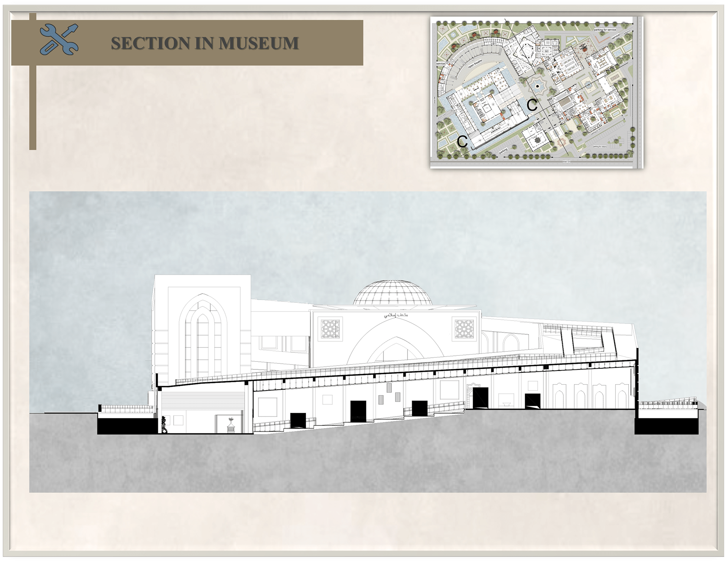Screen dimensions: 728x563
Task: Click the 'C' section marker beside the star fountain
Action: click(532, 105)
